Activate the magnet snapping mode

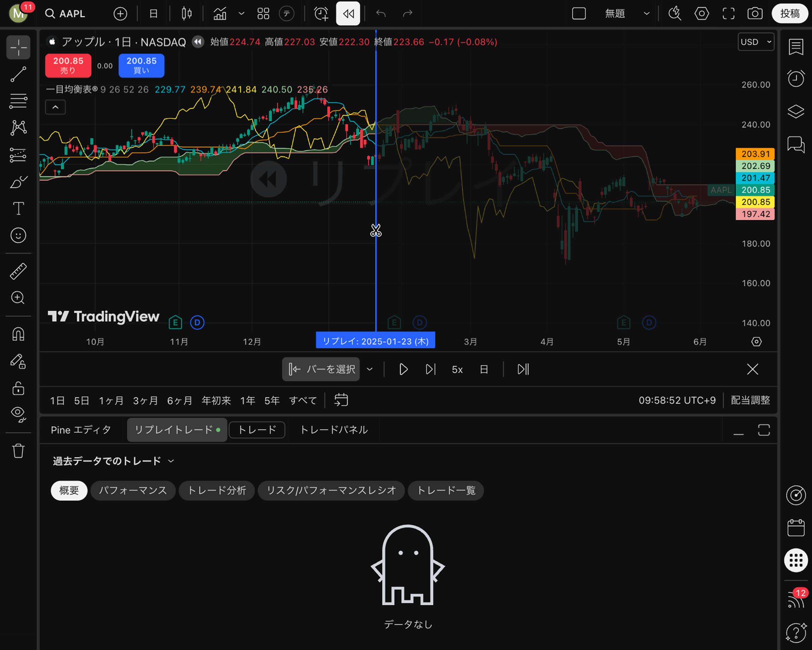18,334
